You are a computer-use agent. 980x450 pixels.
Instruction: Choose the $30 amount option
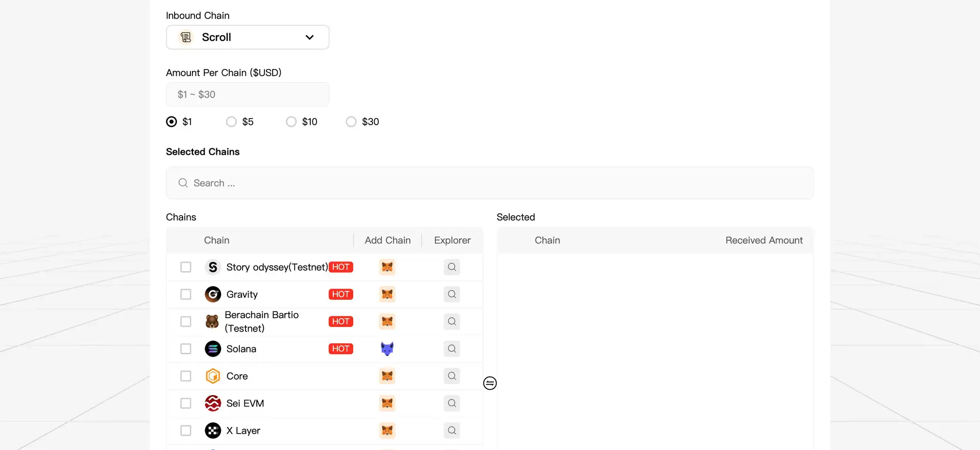(351, 122)
